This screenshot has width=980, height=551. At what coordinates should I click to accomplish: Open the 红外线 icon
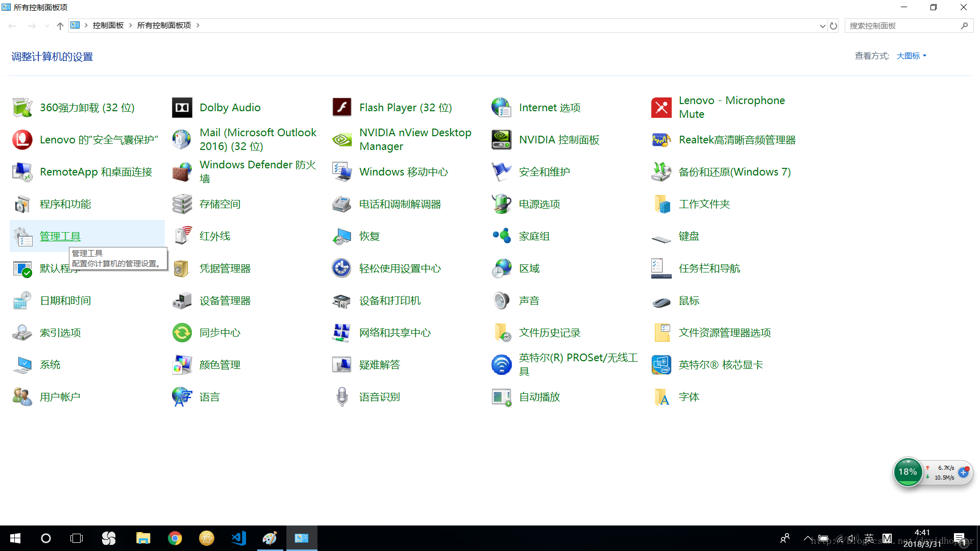182,236
